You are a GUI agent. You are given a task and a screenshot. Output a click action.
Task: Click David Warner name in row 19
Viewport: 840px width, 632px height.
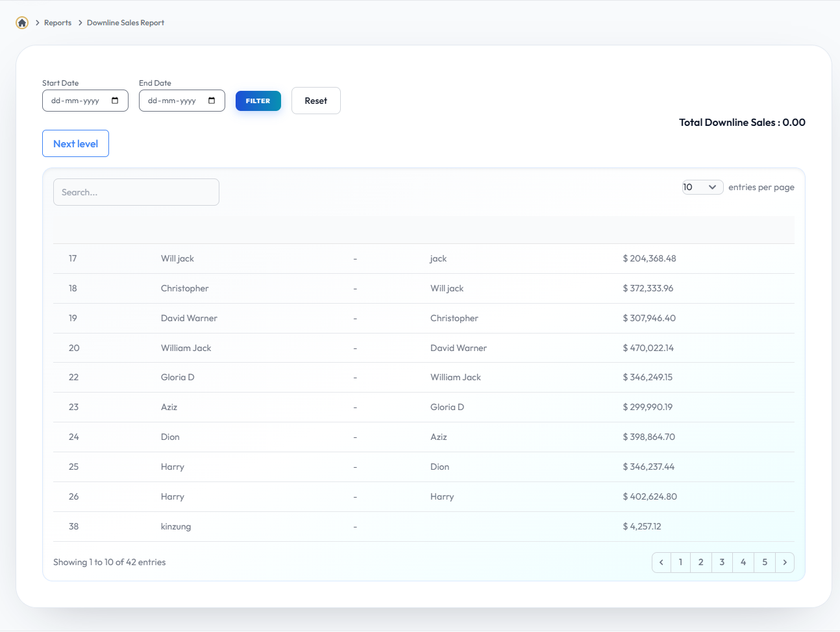189,318
